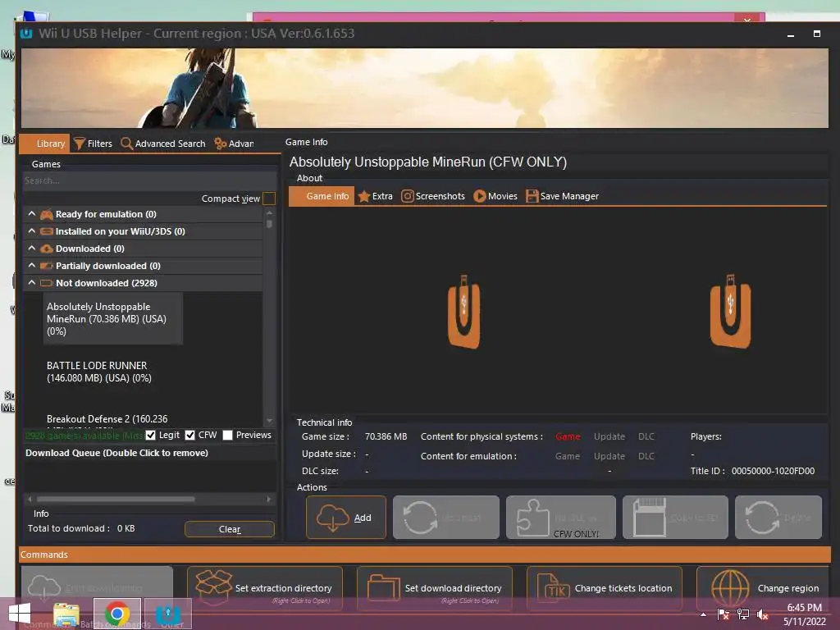
Task: Select Absolutely Unstoppable MineRun game entry
Action: point(113,319)
